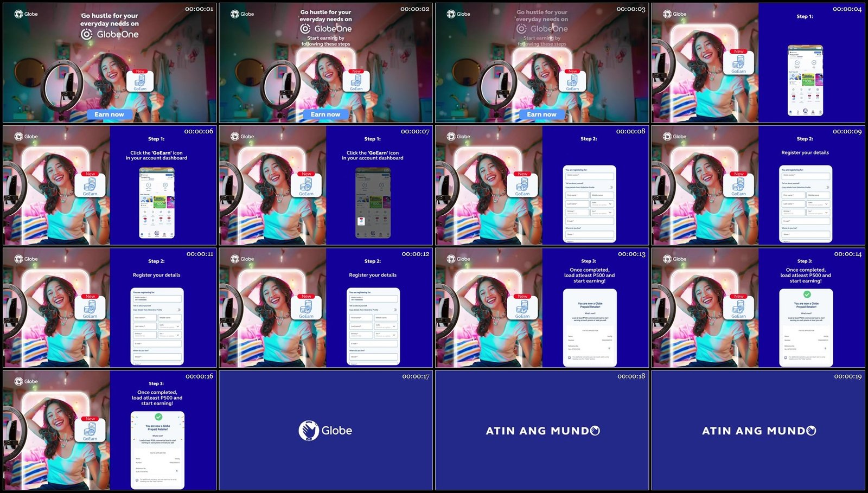
Task: Click 'Register your details' text at 00:00:09
Action: (x=805, y=153)
